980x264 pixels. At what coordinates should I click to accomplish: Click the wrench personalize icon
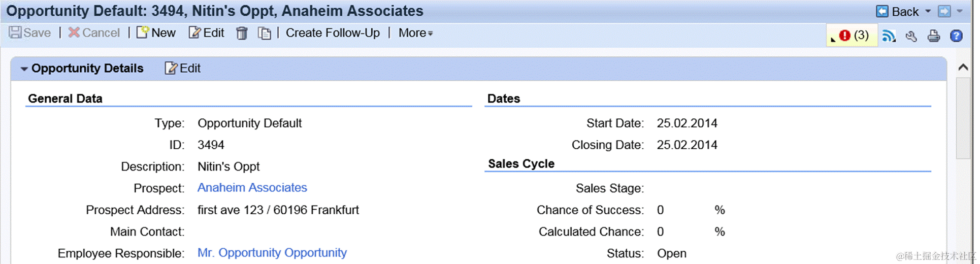[x=911, y=36]
